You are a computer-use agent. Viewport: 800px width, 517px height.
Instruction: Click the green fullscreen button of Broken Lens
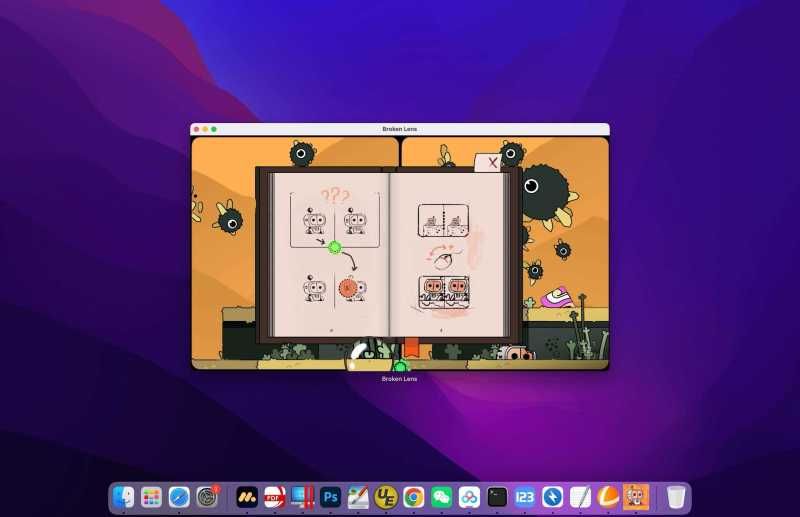[x=214, y=129]
